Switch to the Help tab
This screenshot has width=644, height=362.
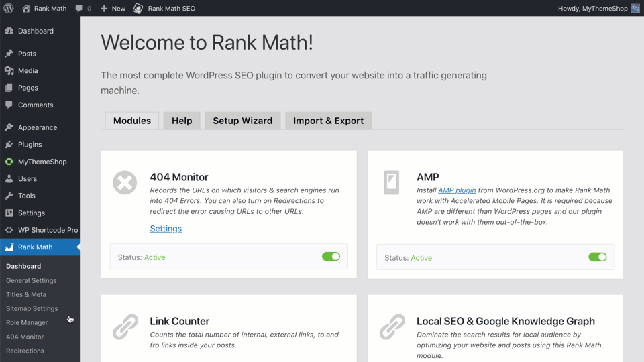182,121
